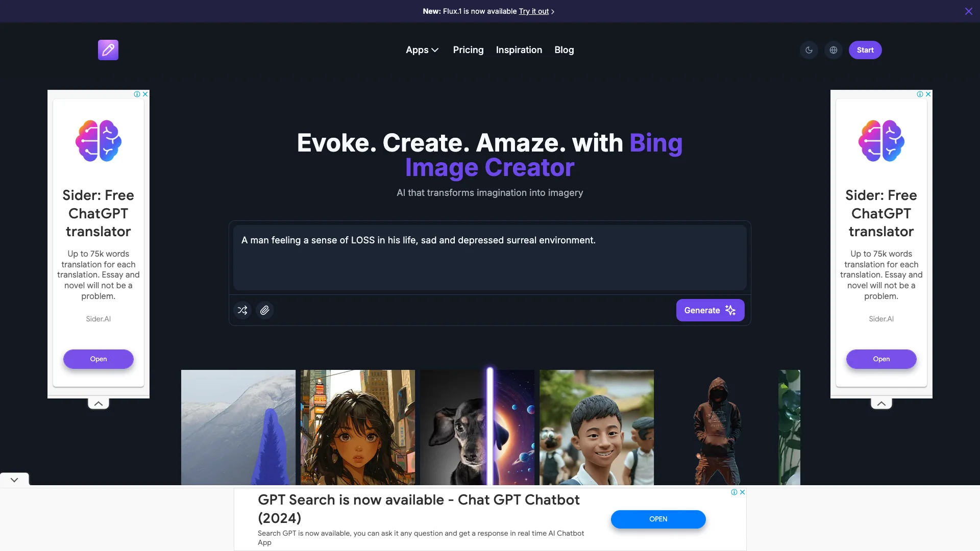Click the collapse down arrow bottom left
980x551 pixels.
tap(14, 480)
